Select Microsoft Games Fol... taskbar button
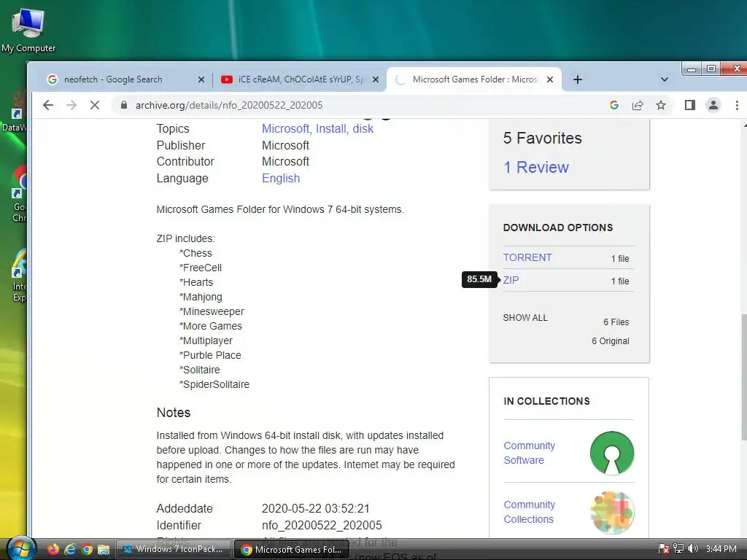This screenshot has width=747, height=560. point(292,550)
